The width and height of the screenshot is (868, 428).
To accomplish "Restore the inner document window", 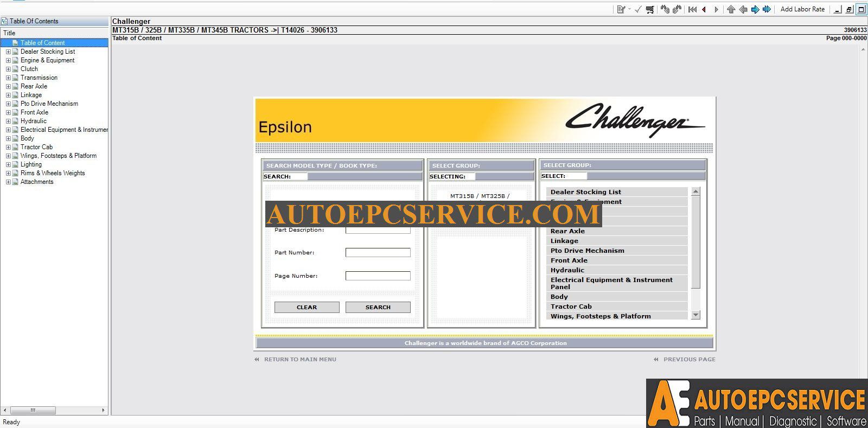I will pyautogui.click(x=850, y=9).
